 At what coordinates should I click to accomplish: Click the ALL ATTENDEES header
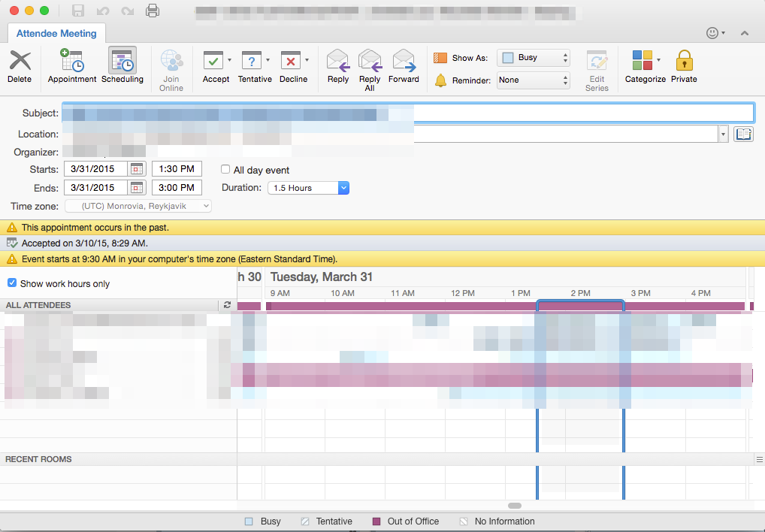(38, 305)
